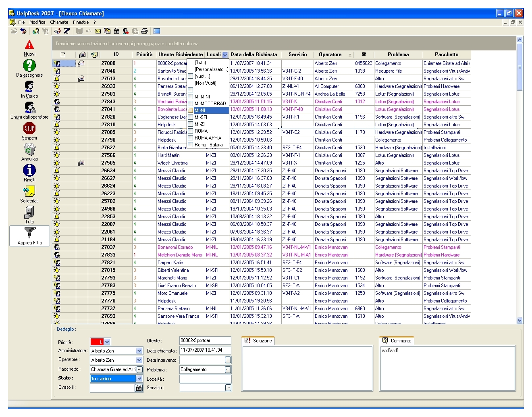Click the telephone column header icon
The height and width of the screenshot is (417, 532).
[x=364, y=54]
